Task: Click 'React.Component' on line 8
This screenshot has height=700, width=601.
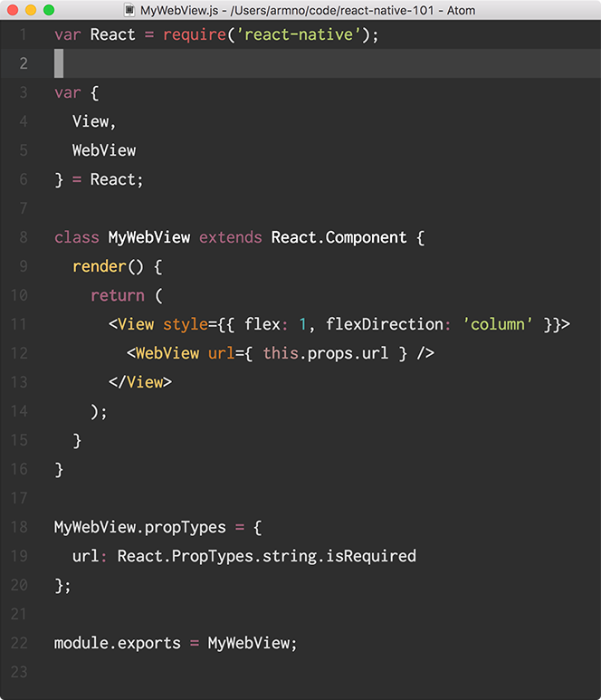Action: coord(339,237)
